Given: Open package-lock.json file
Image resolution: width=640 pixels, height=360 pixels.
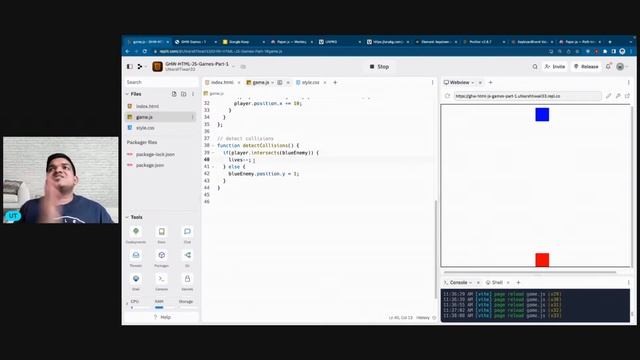Looking at the screenshot, I should pyautogui.click(x=155, y=154).
